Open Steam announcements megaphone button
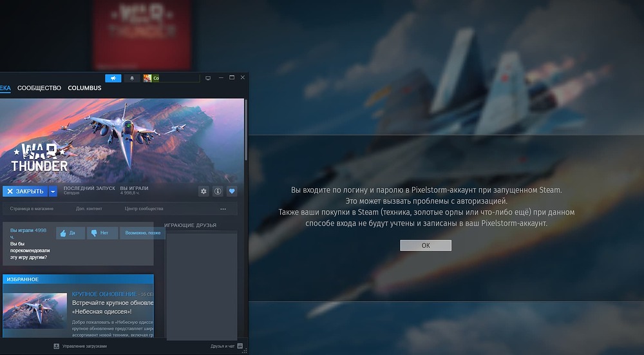Viewport: 644px width, 355px height. pos(113,78)
